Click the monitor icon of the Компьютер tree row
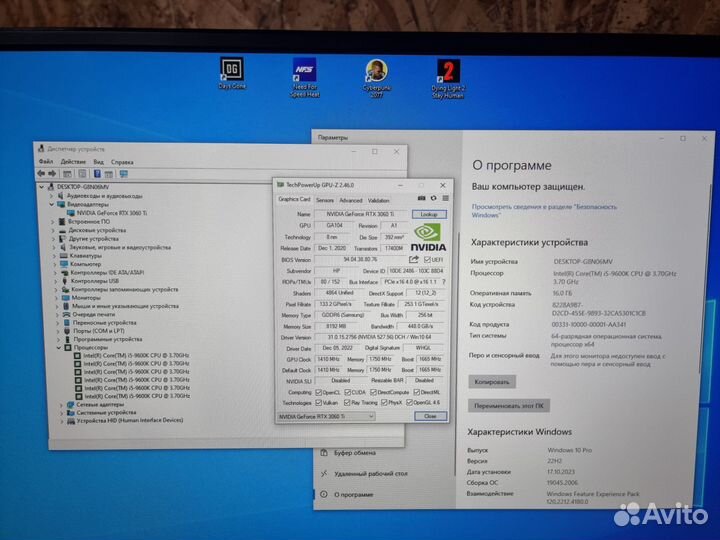The width and height of the screenshot is (720, 540). (64, 264)
